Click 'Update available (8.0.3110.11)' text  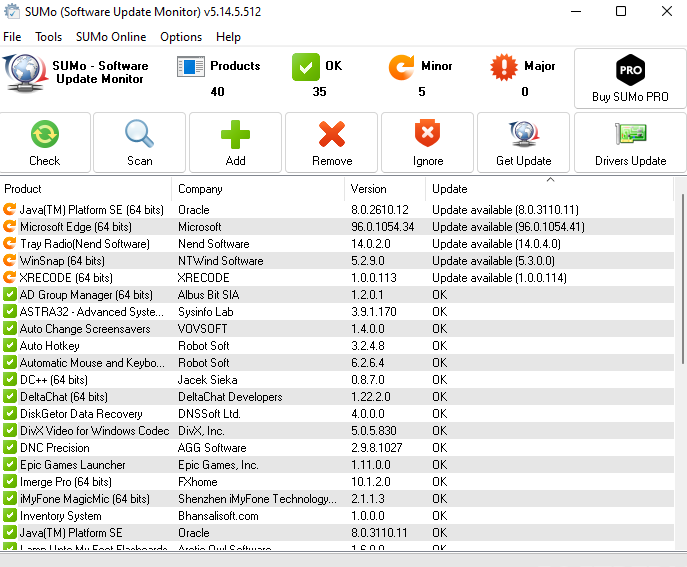pyautogui.click(x=505, y=210)
